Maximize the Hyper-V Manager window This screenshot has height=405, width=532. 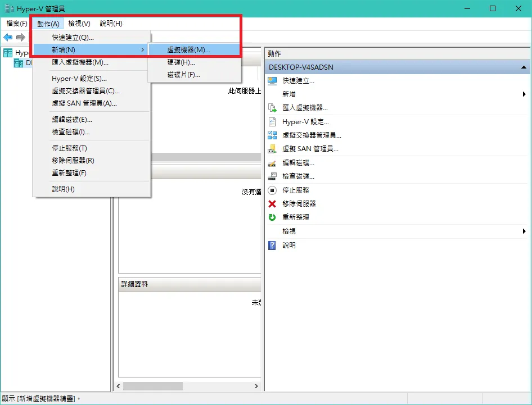coord(493,8)
